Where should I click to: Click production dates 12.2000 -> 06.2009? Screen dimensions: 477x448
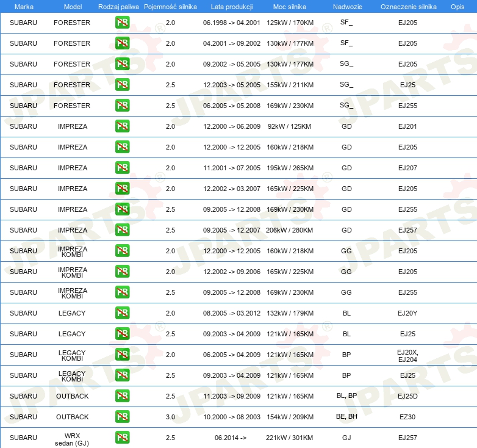232,126
